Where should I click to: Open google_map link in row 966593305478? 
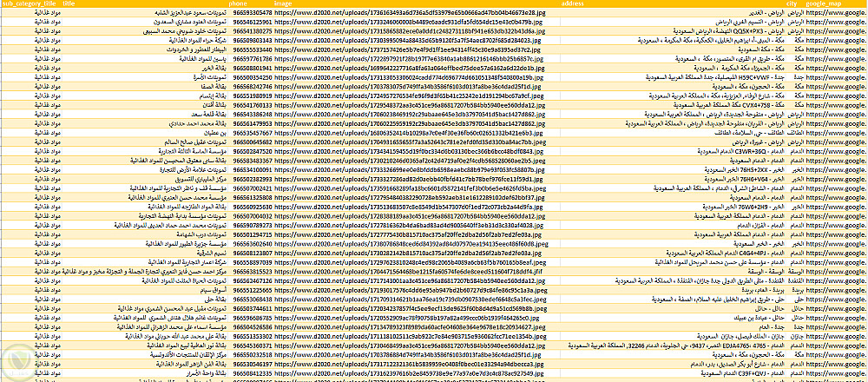pyautogui.click(x=836, y=13)
